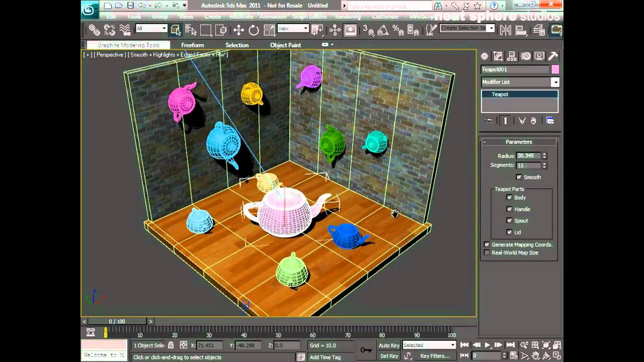The width and height of the screenshot is (644, 362).
Task: Click the Play Animation button
Action: 487,345
